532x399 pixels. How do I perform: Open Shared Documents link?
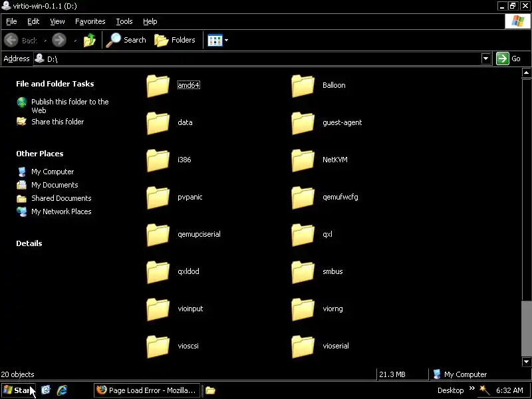(x=61, y=198)
